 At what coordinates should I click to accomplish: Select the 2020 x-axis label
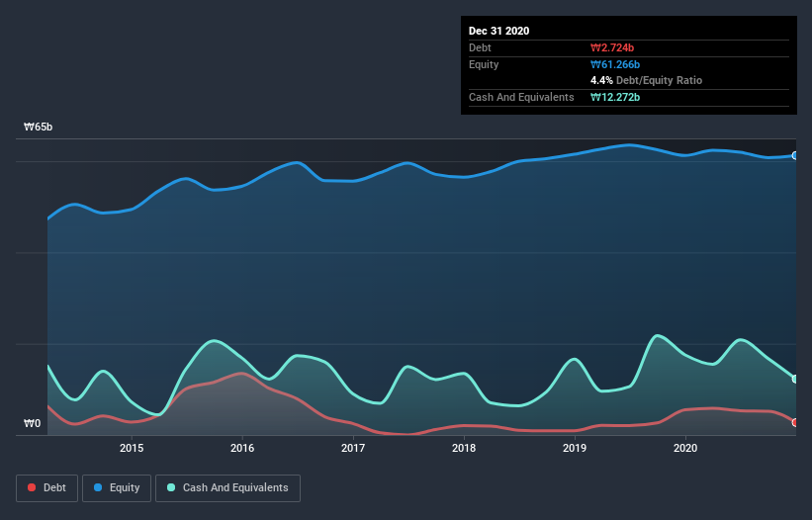[685, 448]
